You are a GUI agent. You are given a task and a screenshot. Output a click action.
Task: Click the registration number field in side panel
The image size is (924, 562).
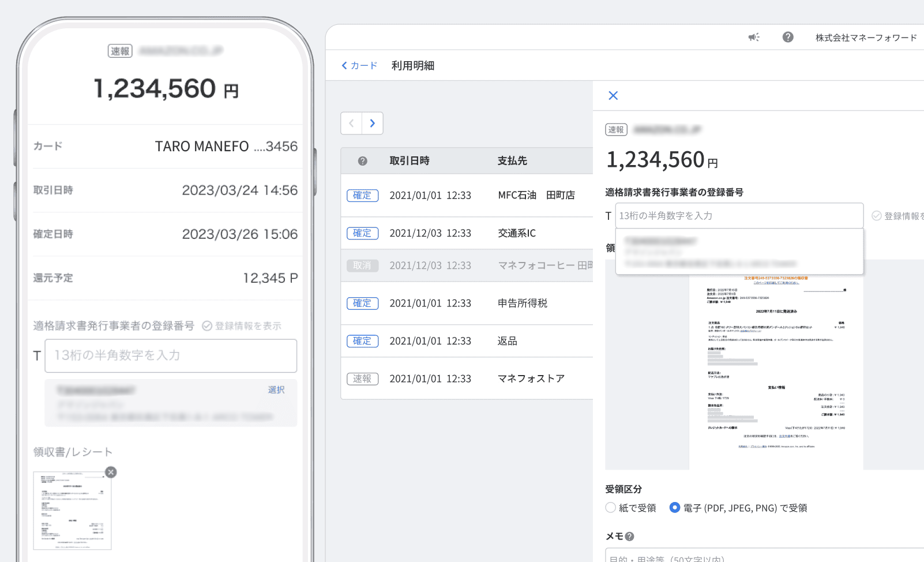point(739,216)
